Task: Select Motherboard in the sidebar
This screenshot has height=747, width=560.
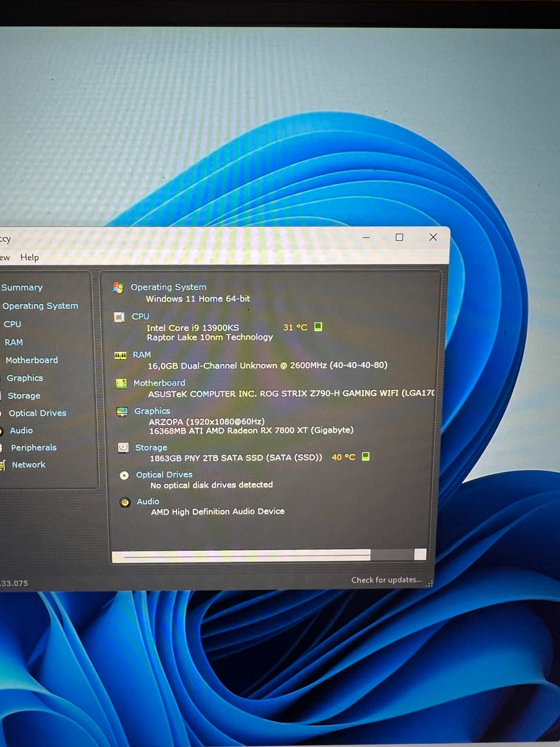Action: (x=32, y=360)
